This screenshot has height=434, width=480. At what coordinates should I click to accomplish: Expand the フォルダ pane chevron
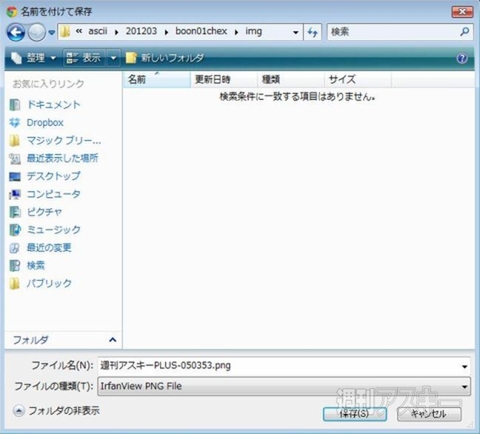pos(113,340)
